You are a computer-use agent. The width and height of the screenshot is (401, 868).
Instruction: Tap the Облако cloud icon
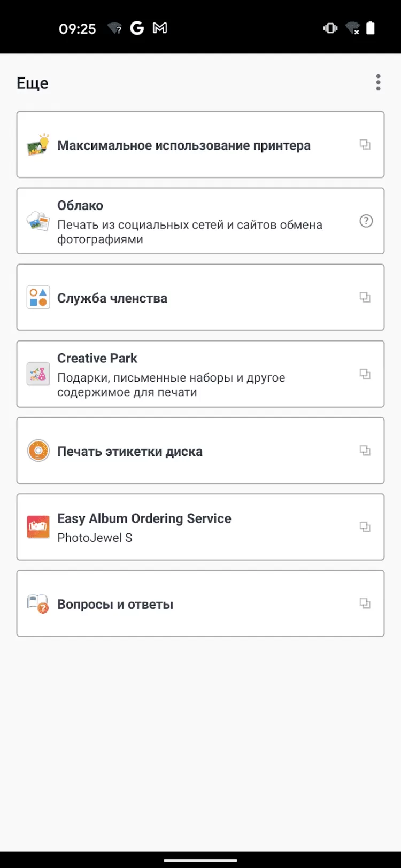pos(38,221)
